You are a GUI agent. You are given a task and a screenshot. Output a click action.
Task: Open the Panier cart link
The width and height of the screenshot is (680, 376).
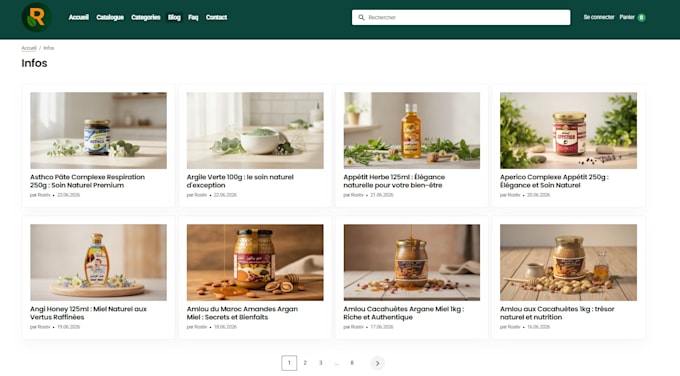[x=627, y=17]
